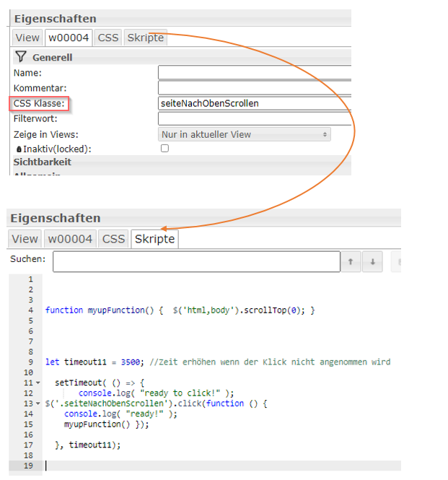Focus the Name input field
This screenshot has width=448, height=480.
click(255, 73)
